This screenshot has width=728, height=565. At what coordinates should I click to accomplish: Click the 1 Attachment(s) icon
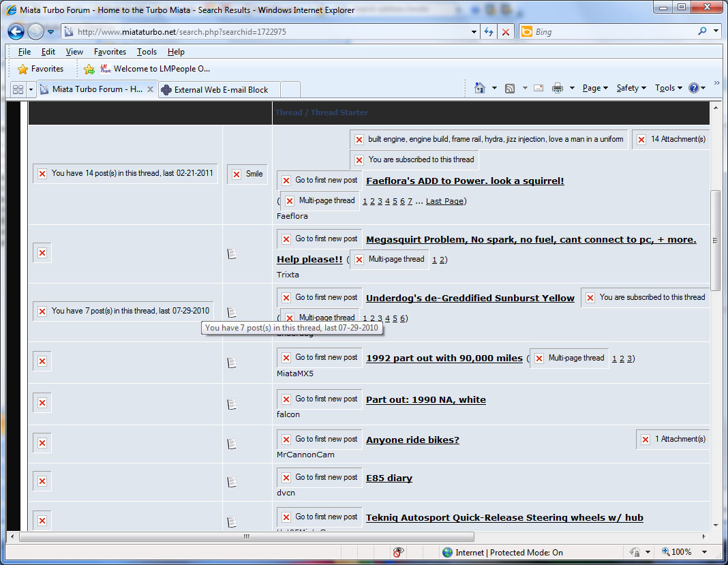(673, 439)
